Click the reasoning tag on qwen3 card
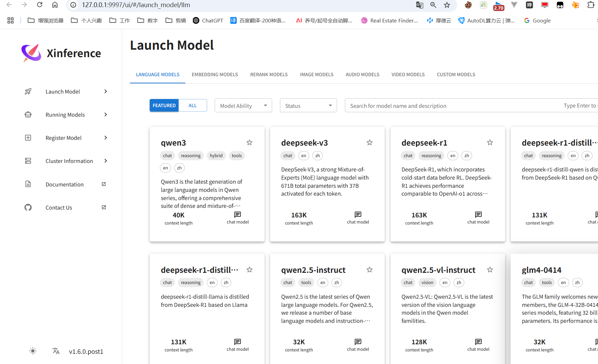Image resolution: width=598 pixels, height=364 pixels. pyautogui.click(x=190, y=155)
